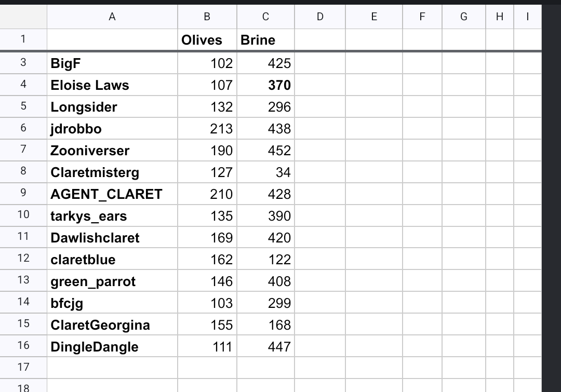Select the entire row 9 header

[23, 193]
